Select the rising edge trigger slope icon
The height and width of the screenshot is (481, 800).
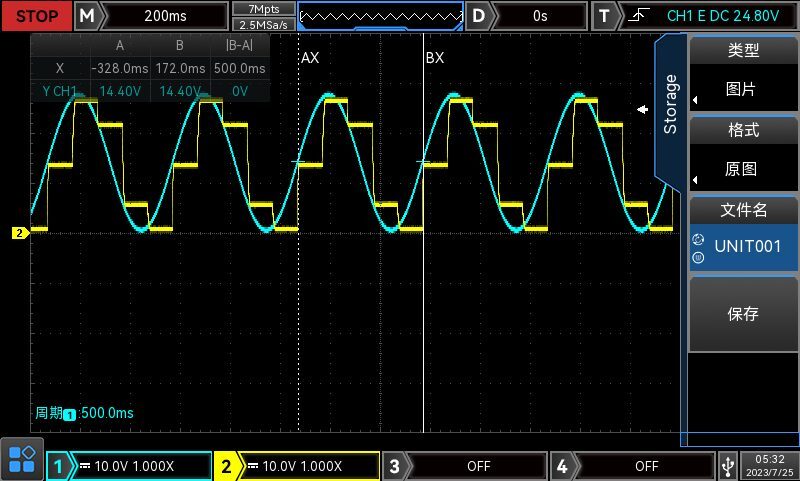tap(639, 16)
